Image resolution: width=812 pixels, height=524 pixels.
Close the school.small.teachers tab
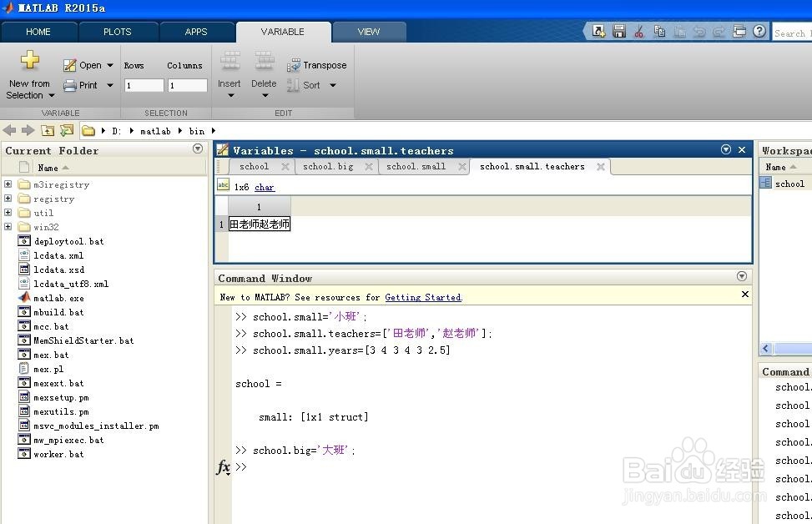click(x=600, y=167)
